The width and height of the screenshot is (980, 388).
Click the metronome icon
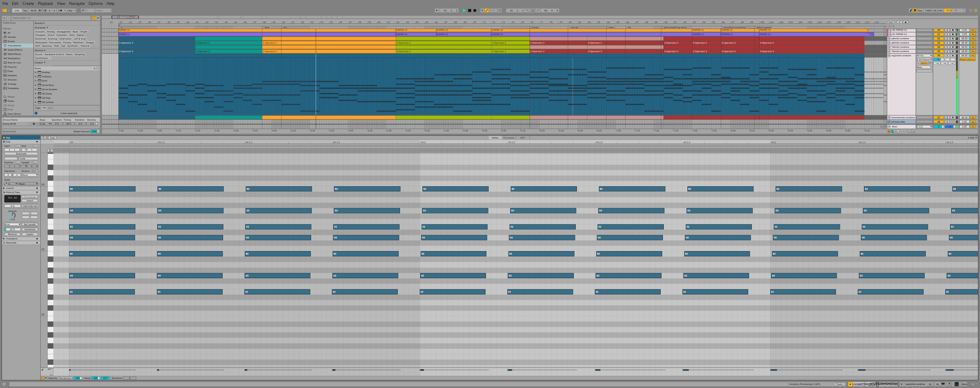(60, 11)
